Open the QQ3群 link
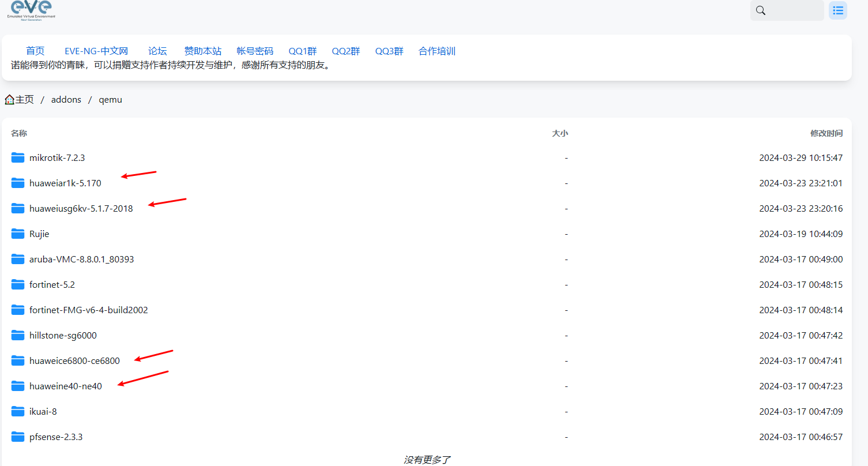 click(389, 51)
